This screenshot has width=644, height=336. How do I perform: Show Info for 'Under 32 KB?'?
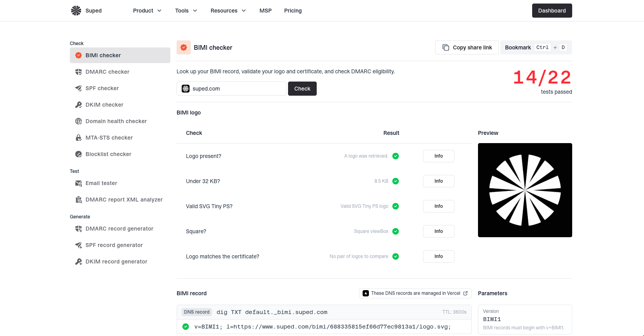(x=439, y=181)
